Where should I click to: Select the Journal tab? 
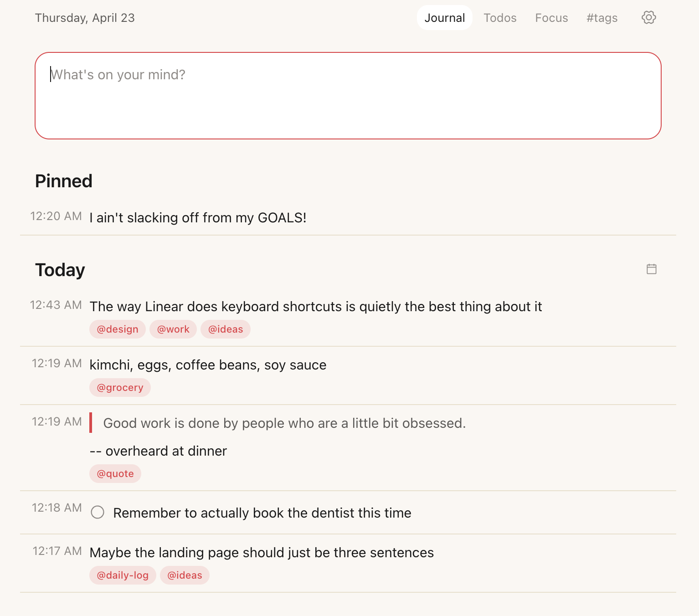pyautogui.click(x=444, y=18)
